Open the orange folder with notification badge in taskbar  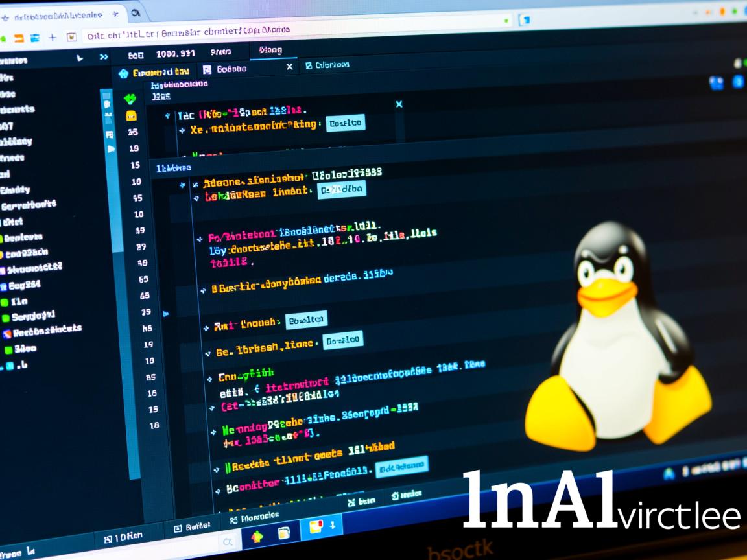tap(316, 526)
